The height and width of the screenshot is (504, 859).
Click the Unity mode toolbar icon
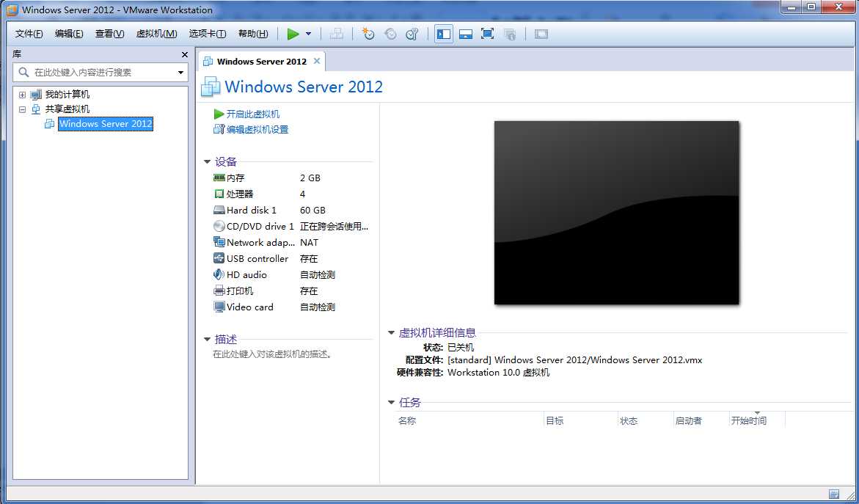click(x=510, y=34)
